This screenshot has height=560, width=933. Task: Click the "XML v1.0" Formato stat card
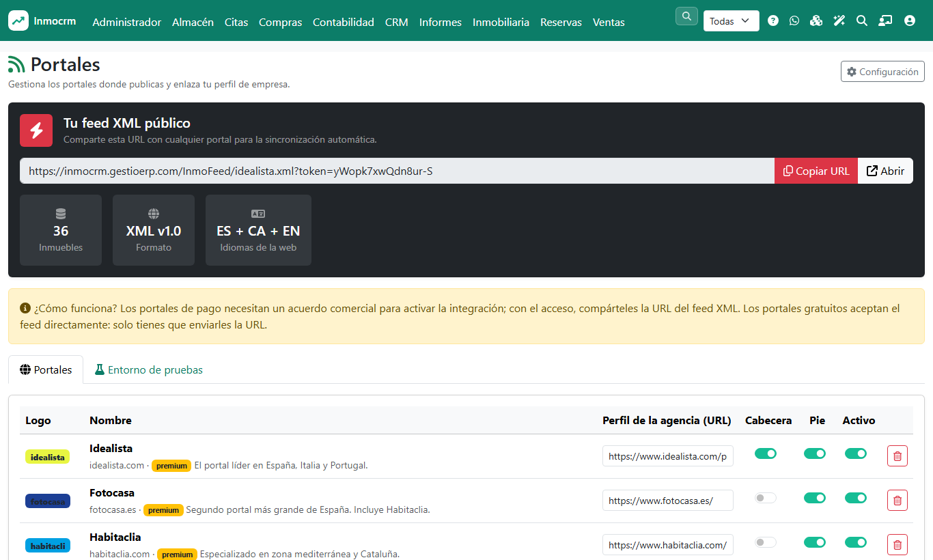pos(154,230)
